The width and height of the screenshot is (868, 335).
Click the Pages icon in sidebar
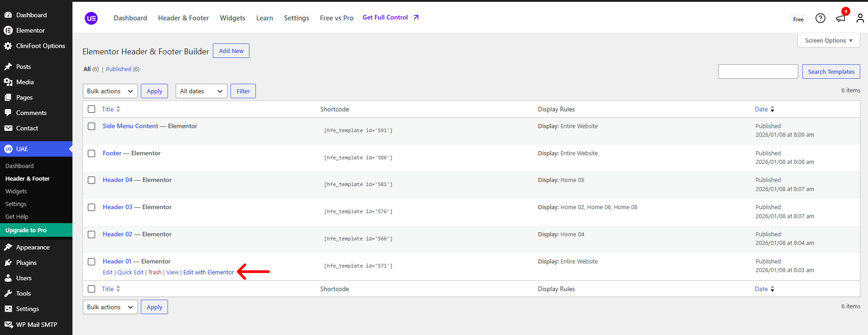8,97
